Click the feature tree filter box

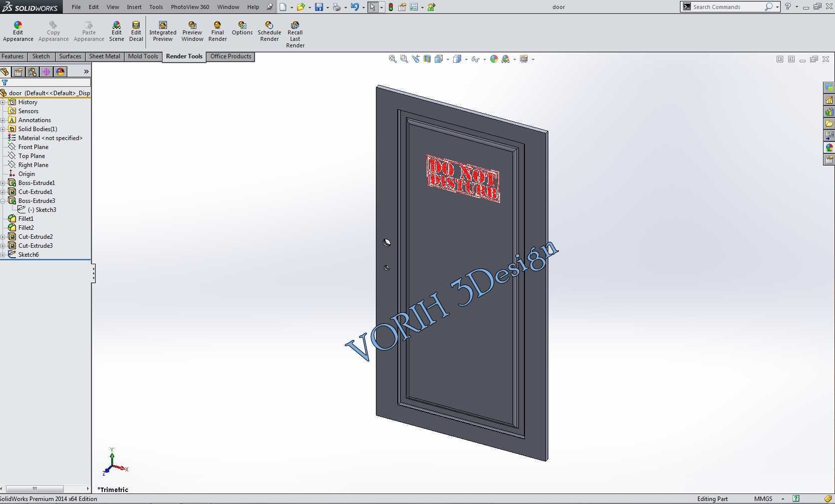coord(45,83)
